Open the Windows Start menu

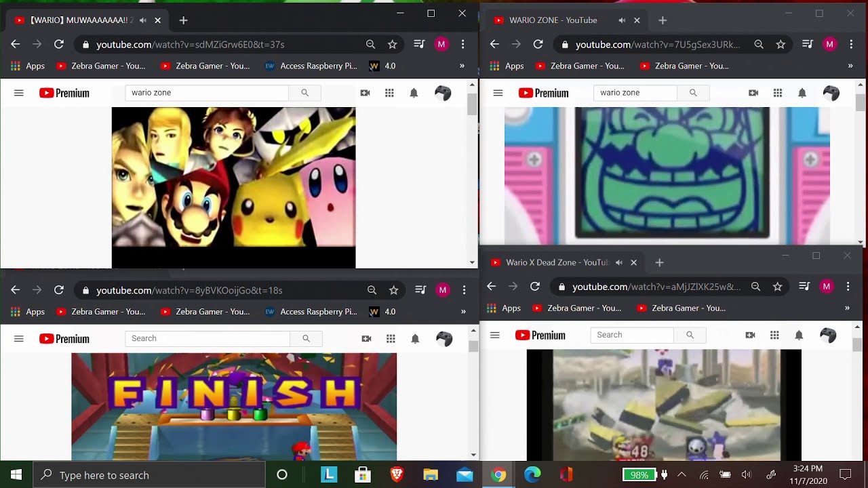(x=16, y=475)
